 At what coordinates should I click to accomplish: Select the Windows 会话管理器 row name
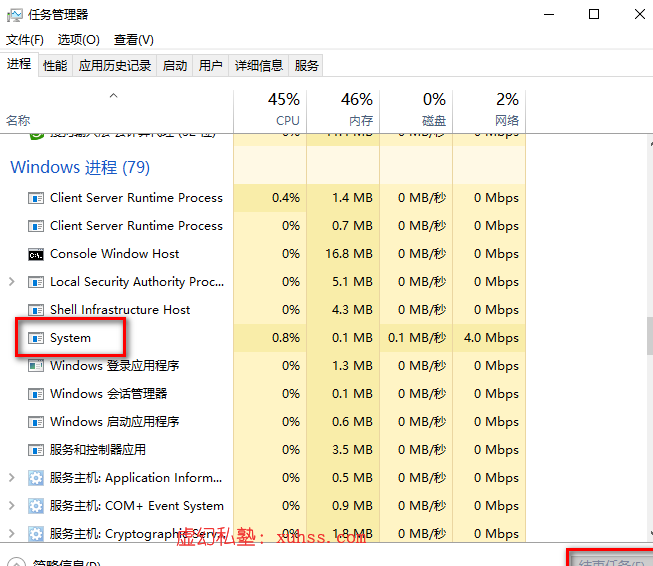[109, 394]
